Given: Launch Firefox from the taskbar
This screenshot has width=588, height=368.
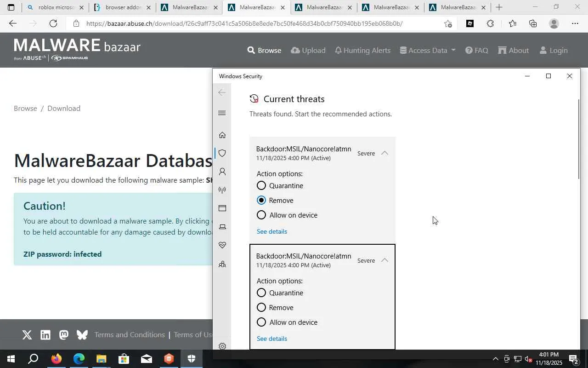Looking at the screenshot, I should pos(57,359).
